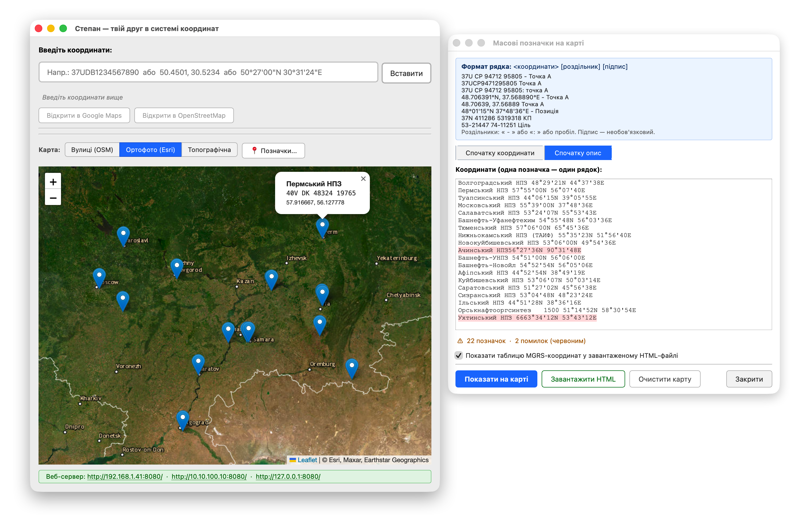The image size is (798, 532).
Task: Click the yellow minimize light of Степан window
Action: [x=51, y=28]
